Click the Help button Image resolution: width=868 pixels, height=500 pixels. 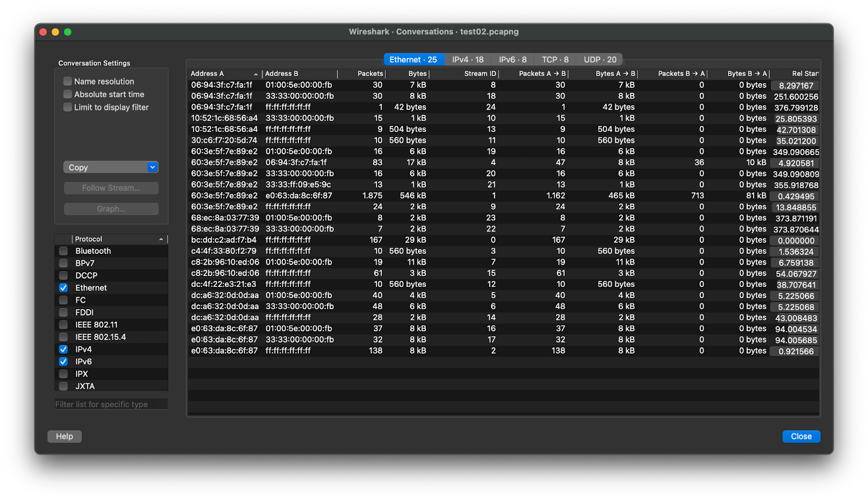coord(64,437)
